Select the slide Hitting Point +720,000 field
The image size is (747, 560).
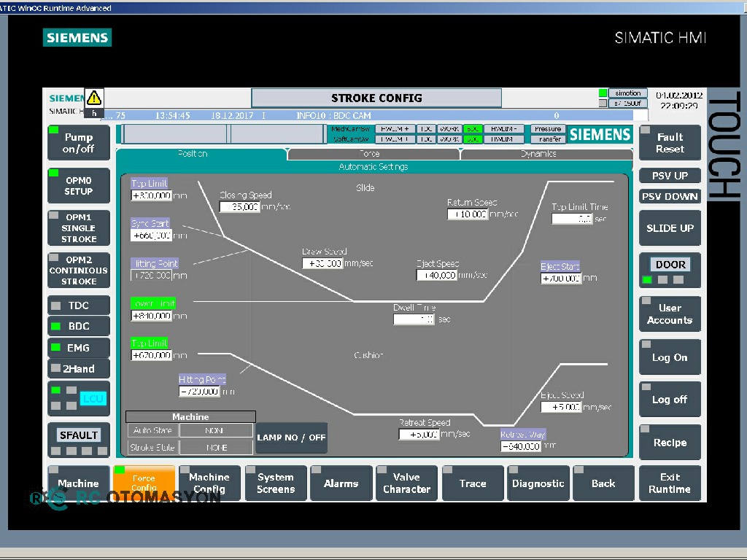(x=151, y=275)
